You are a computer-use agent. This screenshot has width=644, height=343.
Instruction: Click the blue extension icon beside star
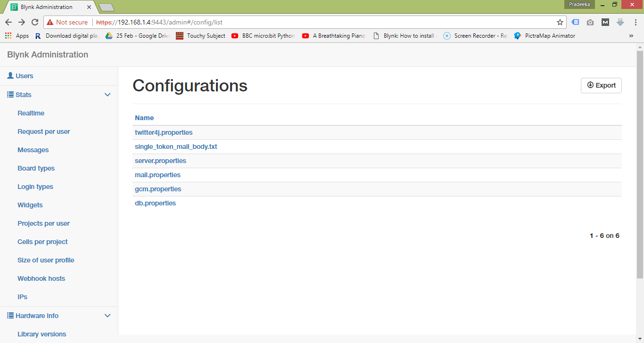tap(575, 22)
